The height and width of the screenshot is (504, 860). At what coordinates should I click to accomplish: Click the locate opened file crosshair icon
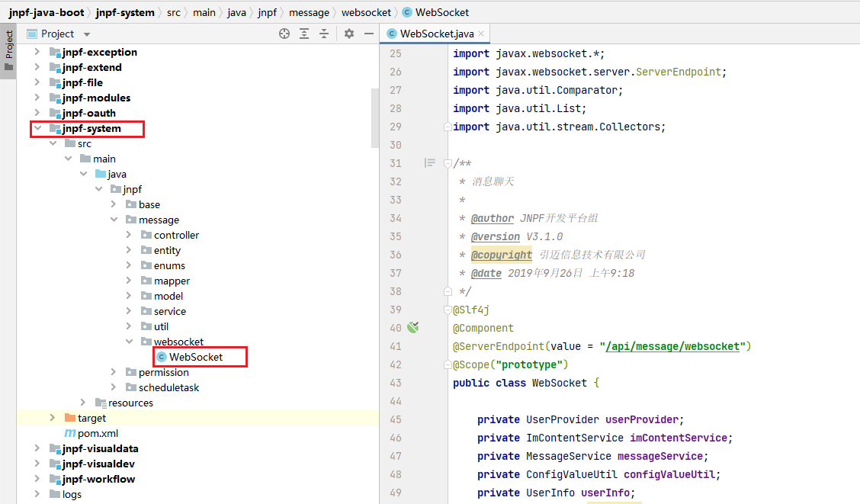pyautogui.click(x=284, y=34)
